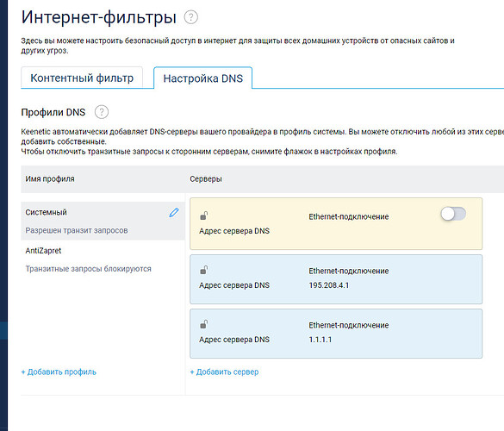Switch to Контентный фильтр tab
This screenshot has height=431, width=504.
pyautogui.click(x=82, y=78)
